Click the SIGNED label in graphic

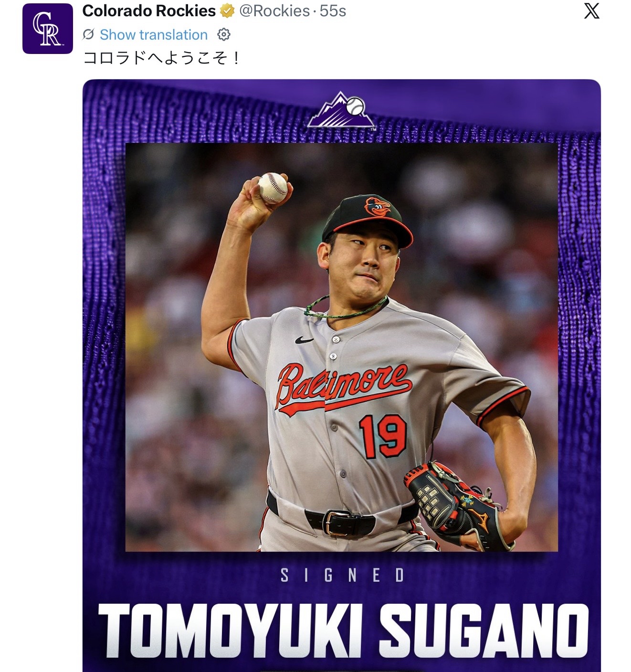click(x=342, y=575)
